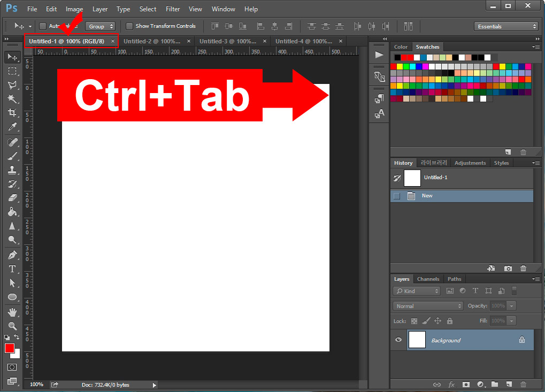545x392 pixels.
Task: Add a layer mask
Action: click(466, 384)
